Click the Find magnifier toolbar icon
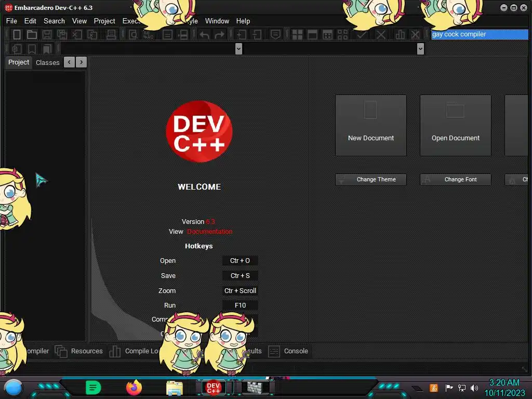Image resolution: width=532 pixels, height=399 pixels. 133,35
